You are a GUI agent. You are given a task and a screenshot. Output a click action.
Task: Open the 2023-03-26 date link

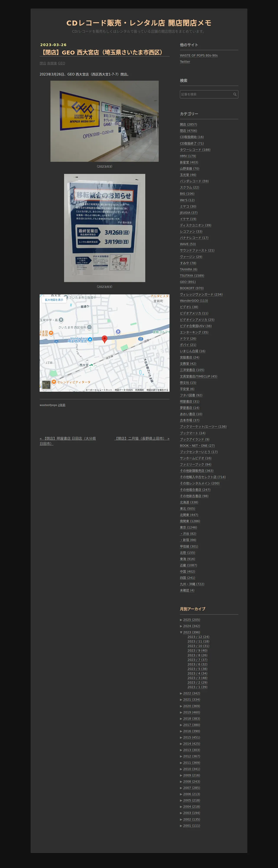pos(53,45)
